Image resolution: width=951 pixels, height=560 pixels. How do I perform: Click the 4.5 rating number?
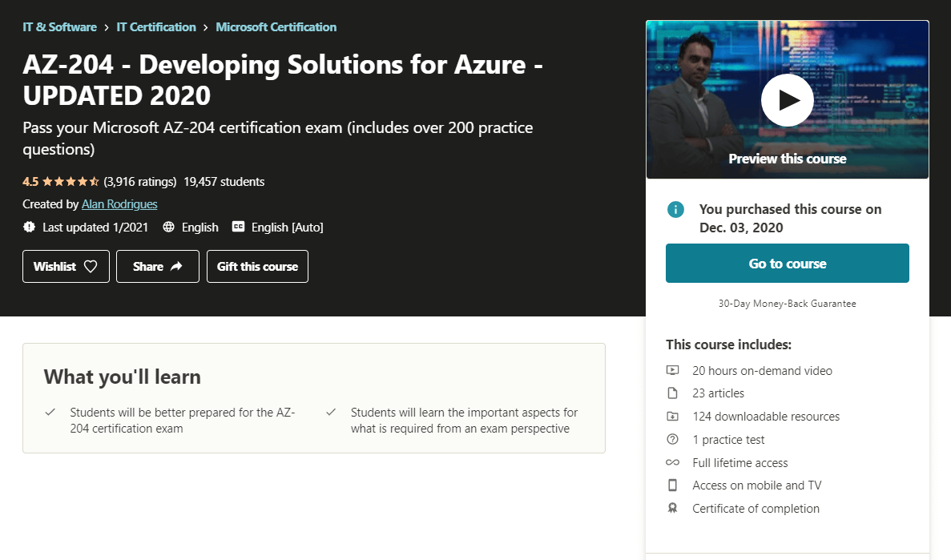(x=30, y=181)
